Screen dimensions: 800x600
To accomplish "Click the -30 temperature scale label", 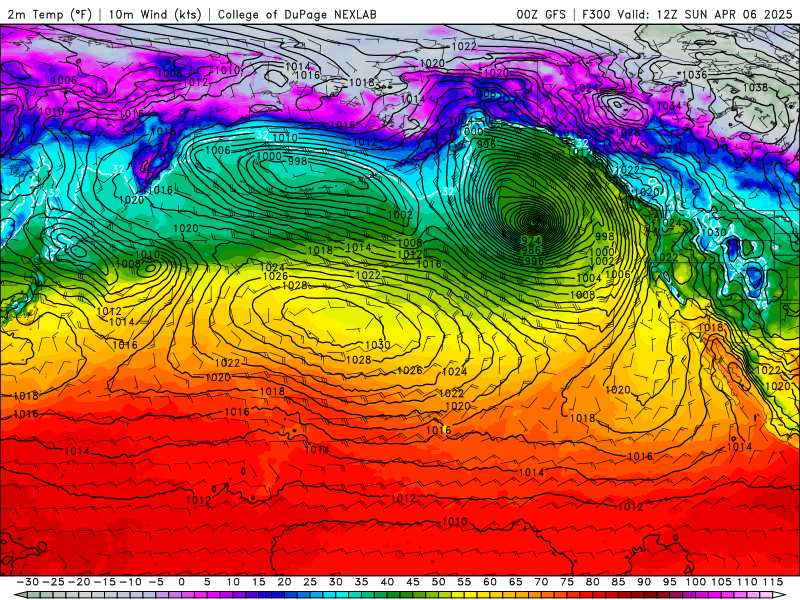I will [x=28, y=582].
